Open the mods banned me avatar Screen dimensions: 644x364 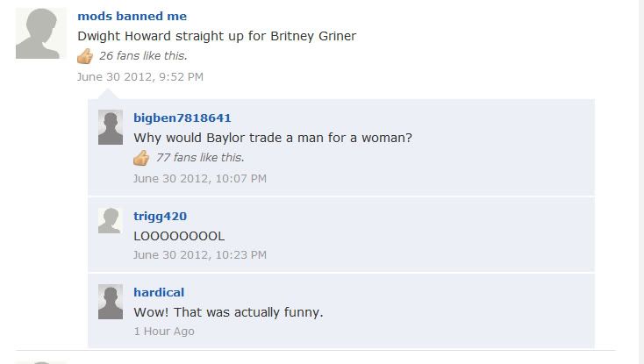click(41, 33)
